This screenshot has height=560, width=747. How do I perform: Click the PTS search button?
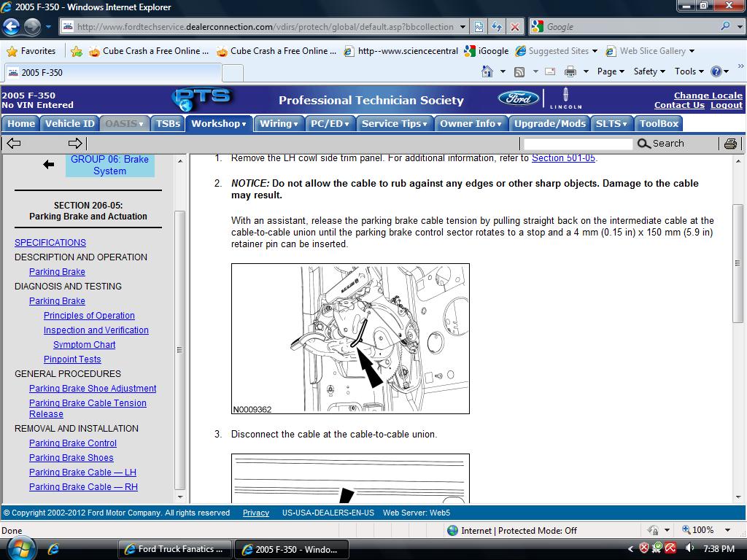(660, 144)
